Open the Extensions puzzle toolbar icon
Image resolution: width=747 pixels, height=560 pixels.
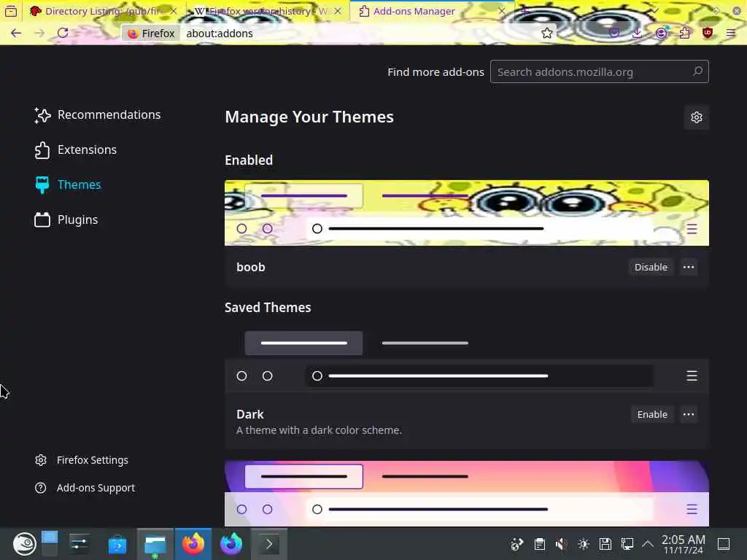(x=684, y=33)
